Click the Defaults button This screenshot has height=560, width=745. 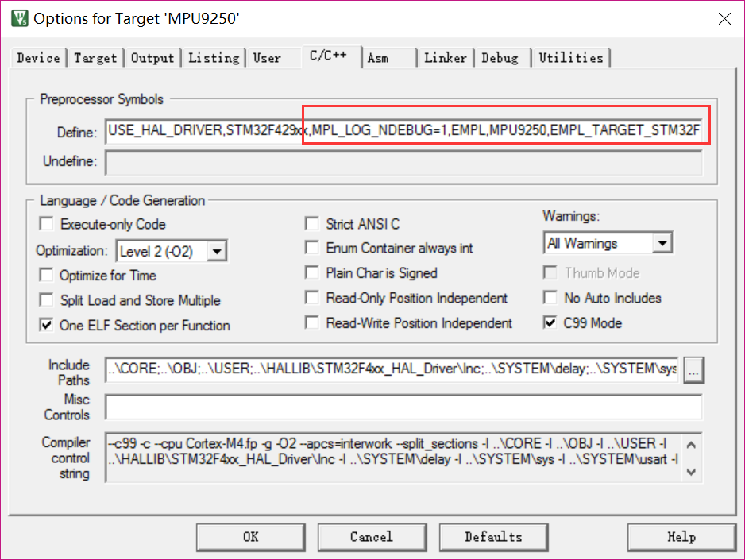coord(494,537)
